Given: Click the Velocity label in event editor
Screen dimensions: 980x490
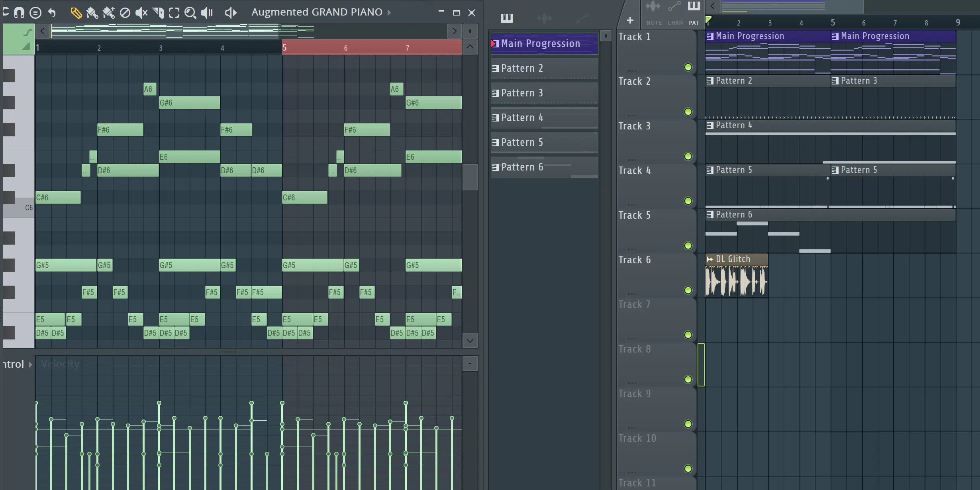Looking at the screenshot, I should pyautogui.click(x=60, y=364).
